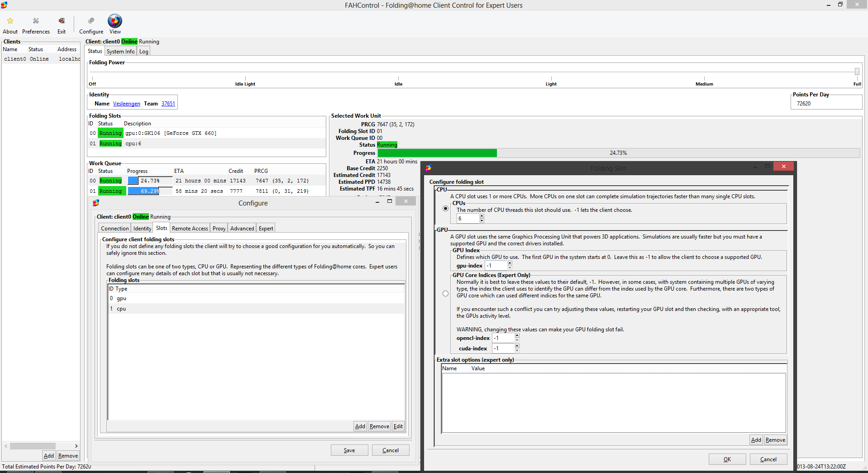Click the Folding Power slider handle
868x473 pixels.
pyautogui.click(x=857, y=72)
